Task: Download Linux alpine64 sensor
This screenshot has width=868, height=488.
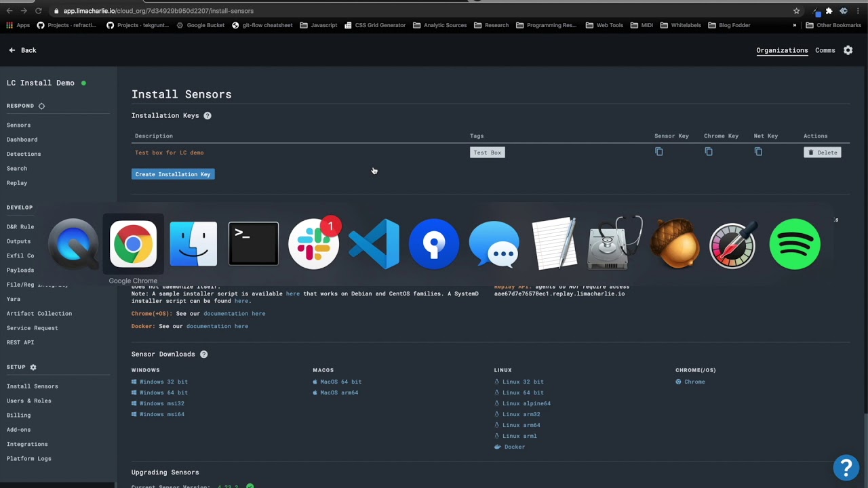Action: (522, 403)
